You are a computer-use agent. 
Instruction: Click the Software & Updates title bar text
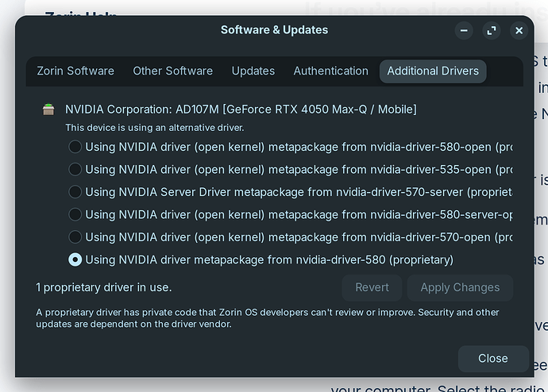(x=274, y=30)
